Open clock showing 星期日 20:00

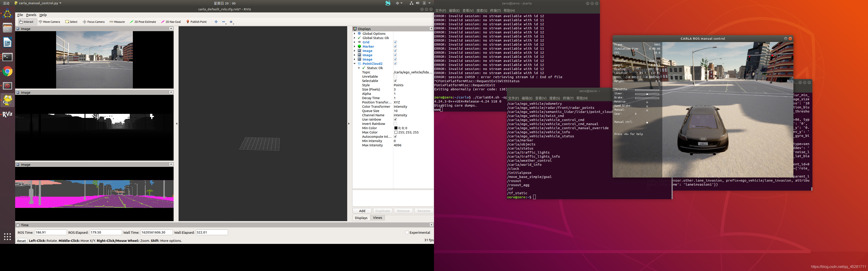(x=225, y=3)
